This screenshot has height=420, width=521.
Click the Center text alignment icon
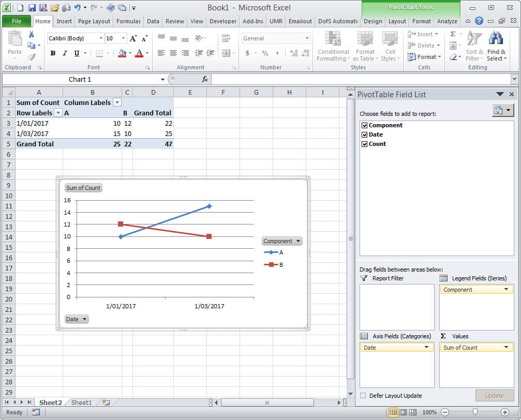pos(173,53)
